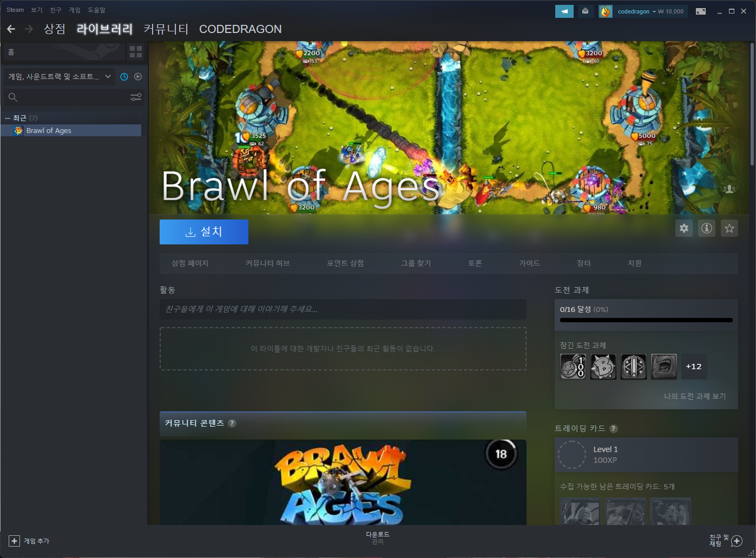Open 장터 link
The width and height of the screenshot is (756, 558).
coord(583,263)
